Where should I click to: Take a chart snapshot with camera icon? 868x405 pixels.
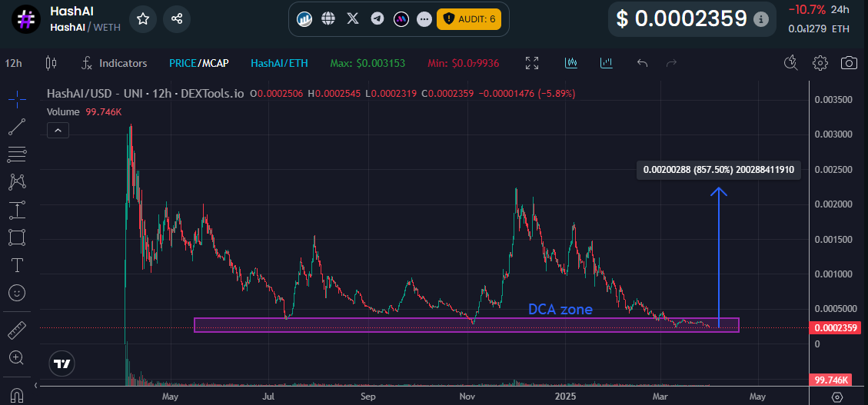(x=850, y=62)
